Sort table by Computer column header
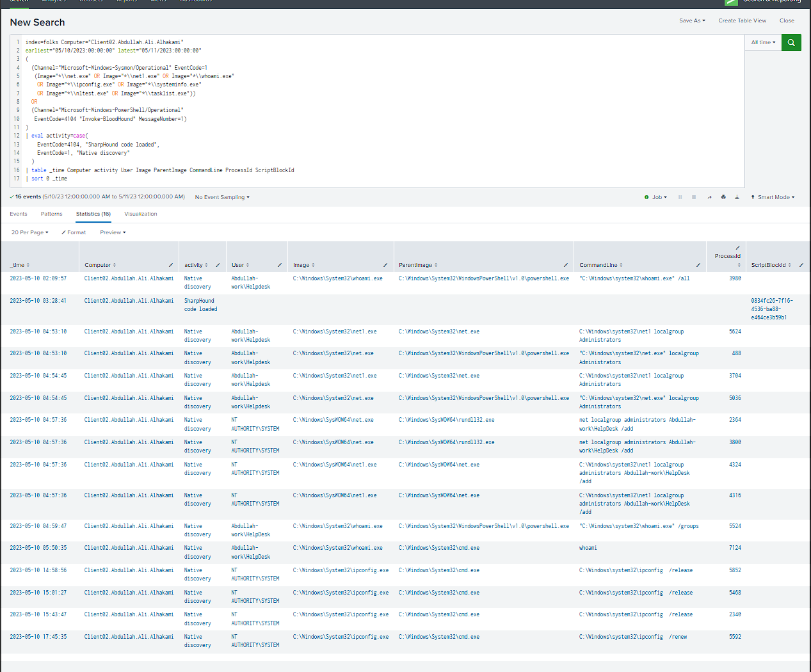Image resolution: width=811 pixels, height=672 pixels. click(x=100, y=265)
